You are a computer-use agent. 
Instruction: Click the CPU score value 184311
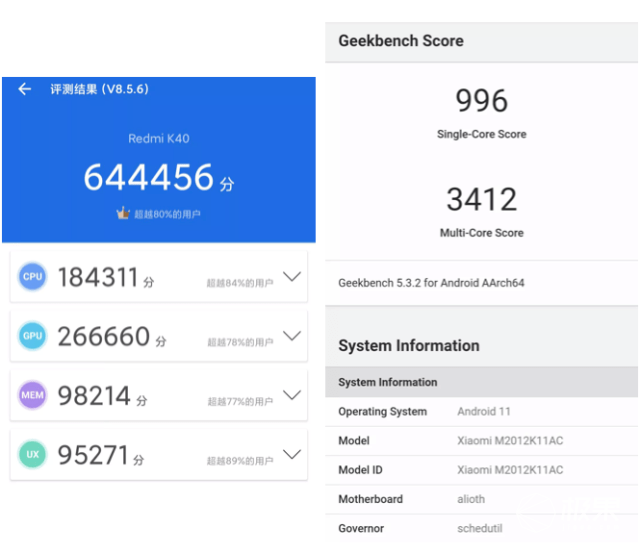[98, 277]
